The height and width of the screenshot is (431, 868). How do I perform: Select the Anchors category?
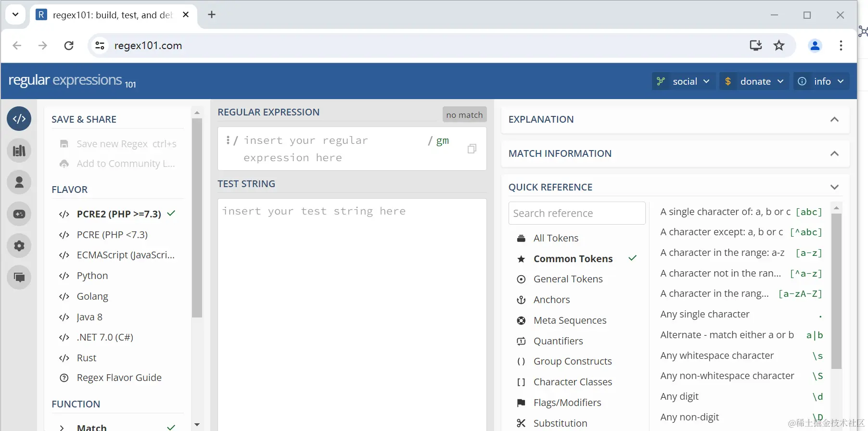coord(577,300)
